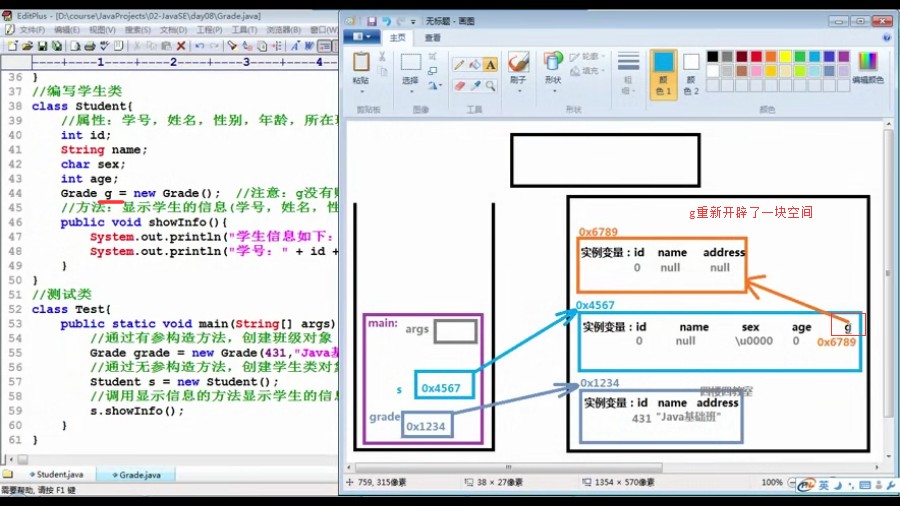Open the 查看 View ribbon tab

coord(432,38)
